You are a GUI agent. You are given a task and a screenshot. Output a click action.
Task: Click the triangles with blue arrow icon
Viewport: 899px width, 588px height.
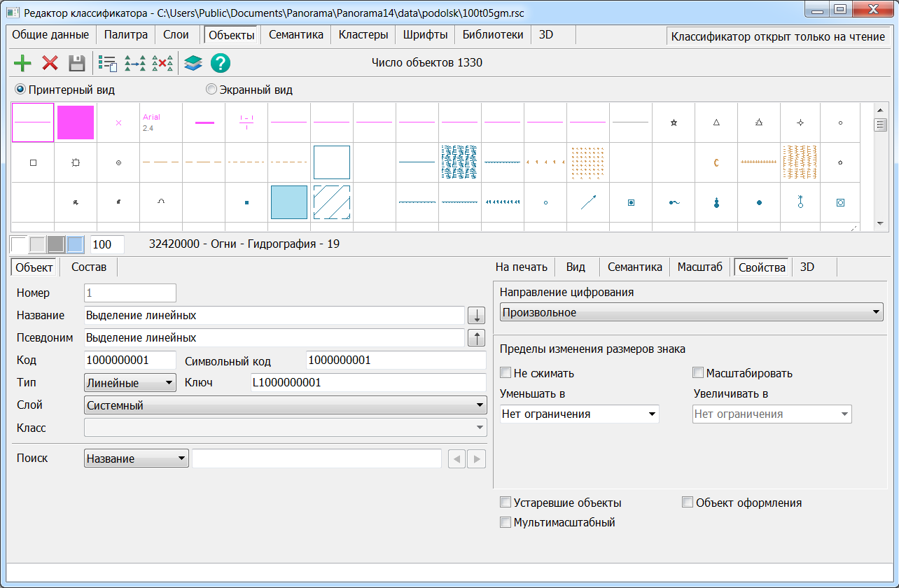[x=135, y=64]
